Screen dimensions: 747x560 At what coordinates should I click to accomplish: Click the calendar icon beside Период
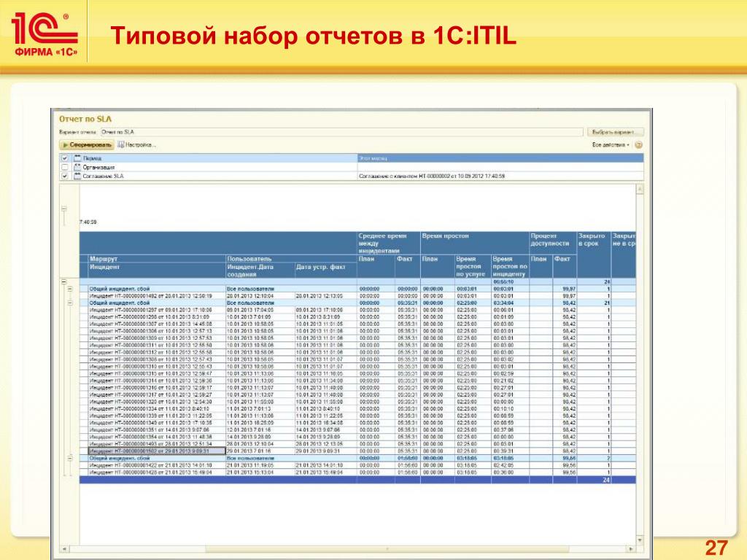point(77,158)
